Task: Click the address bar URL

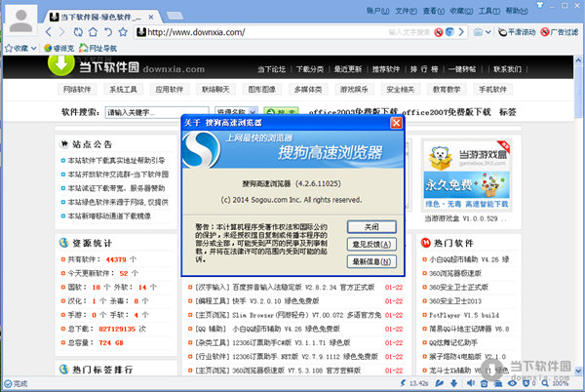Action: coord(196,32)
